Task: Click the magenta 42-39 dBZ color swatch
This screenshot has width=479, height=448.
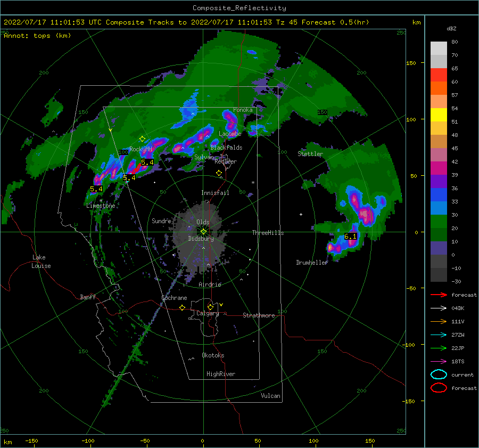Action: point(439,168)
